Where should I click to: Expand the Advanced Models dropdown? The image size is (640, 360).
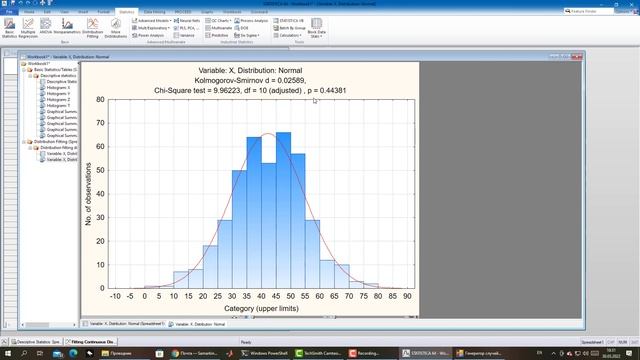[x=151, y=20]
